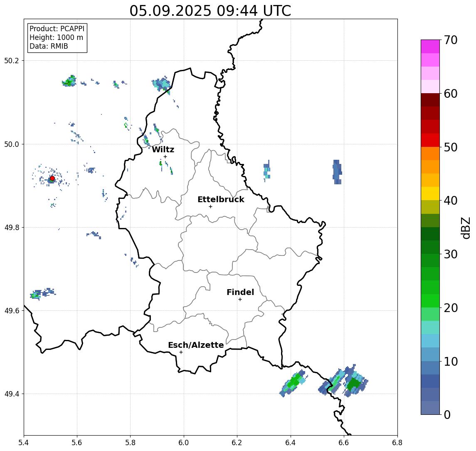Image resolution: width=476 pixels, height=451 pixels.
Task: Click the colorbar tick label 50
Action: point(451,147)
